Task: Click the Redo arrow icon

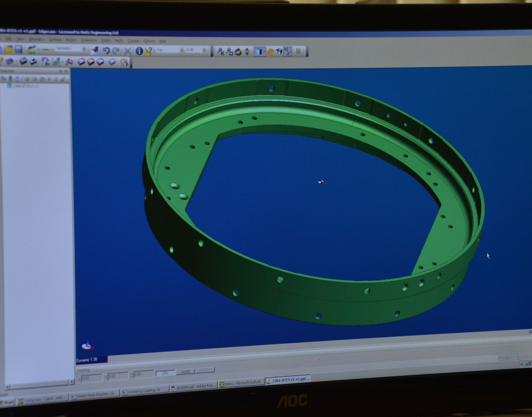Action: point(116,51)
